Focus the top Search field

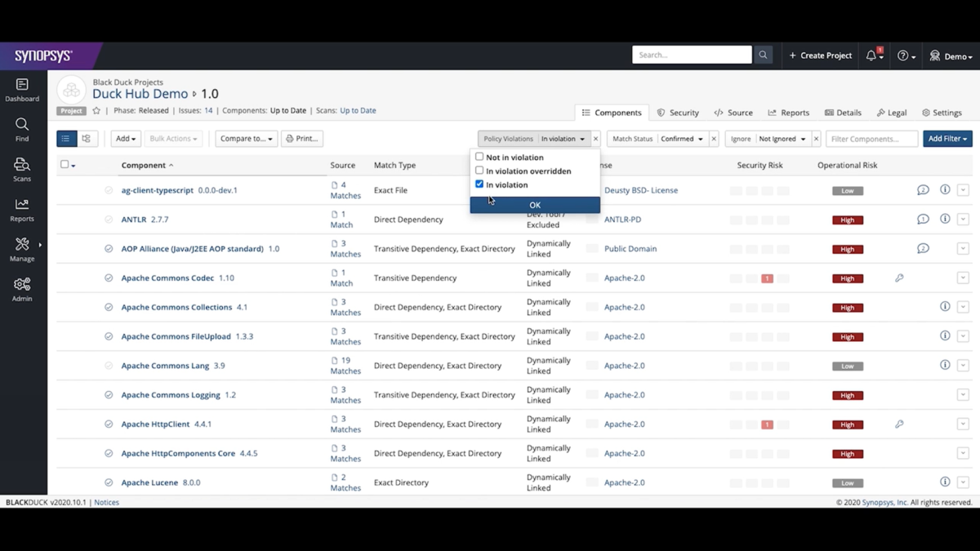coord(692,55)
